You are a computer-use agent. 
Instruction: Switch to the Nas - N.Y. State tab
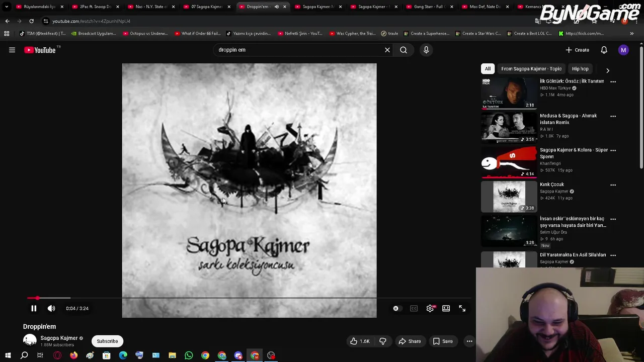151,7
